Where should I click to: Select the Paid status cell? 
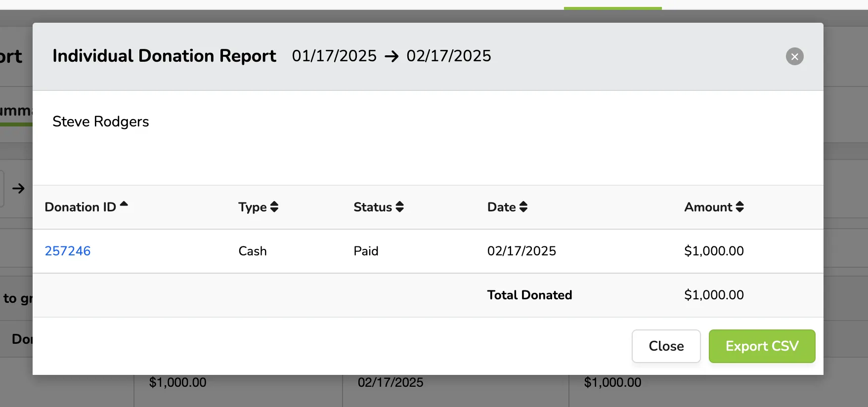366,251
